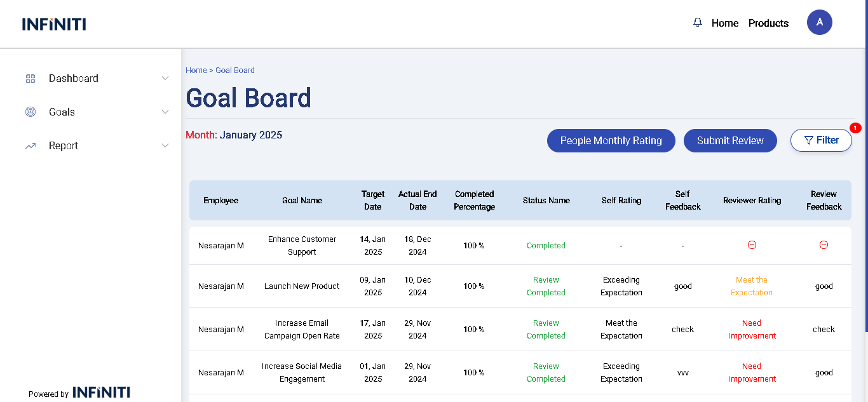
Task: Click the red Review Feedback minus icon
Action: [x=824, y=245]
